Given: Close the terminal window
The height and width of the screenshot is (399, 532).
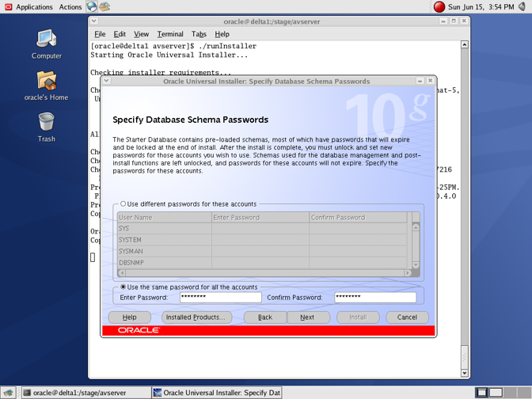Looking at the screenshot, I should point(464,21).
